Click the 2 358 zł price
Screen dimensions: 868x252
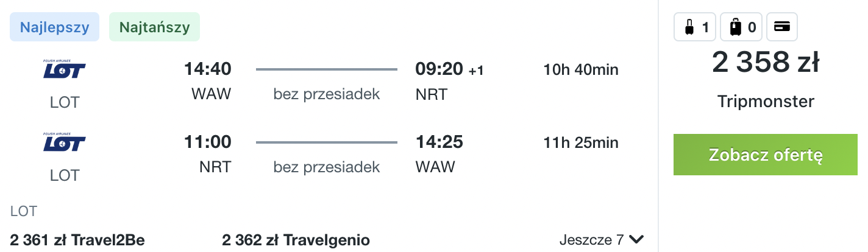[766, 63]
